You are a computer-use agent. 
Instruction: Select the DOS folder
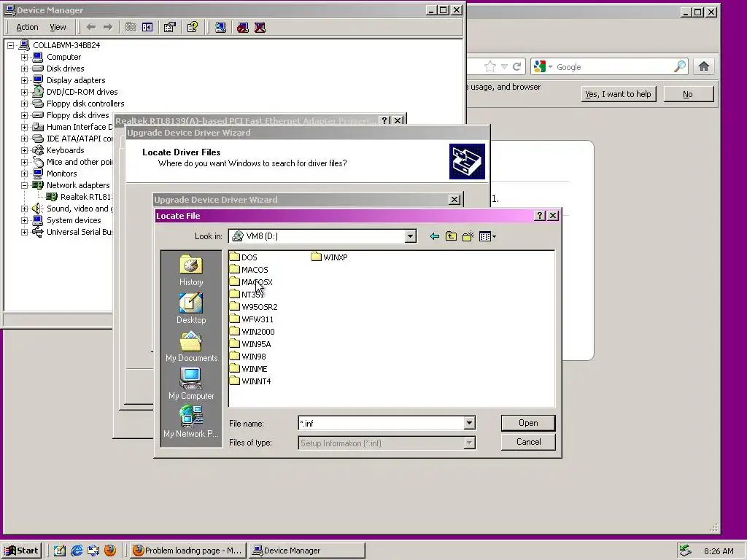(244, 257)
